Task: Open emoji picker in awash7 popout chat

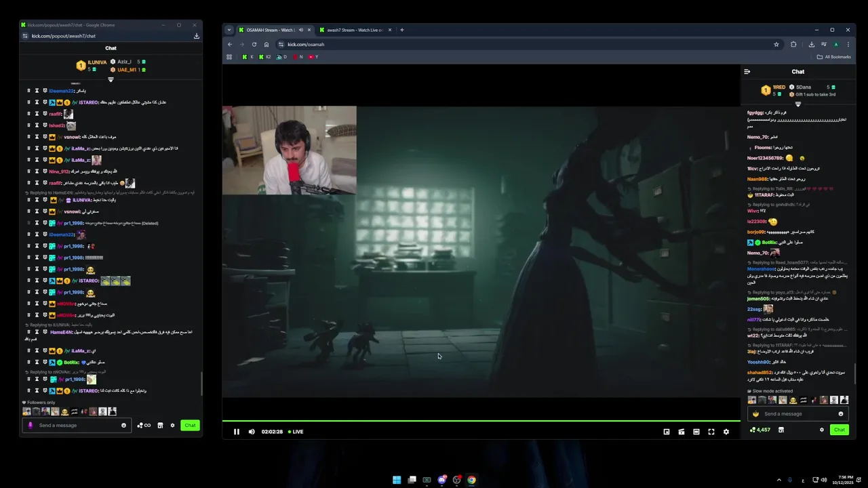Action: 123,426
